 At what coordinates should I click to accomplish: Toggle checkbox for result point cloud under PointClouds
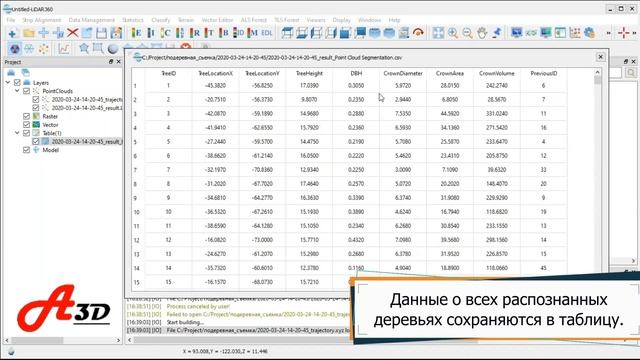click(36, 108)
